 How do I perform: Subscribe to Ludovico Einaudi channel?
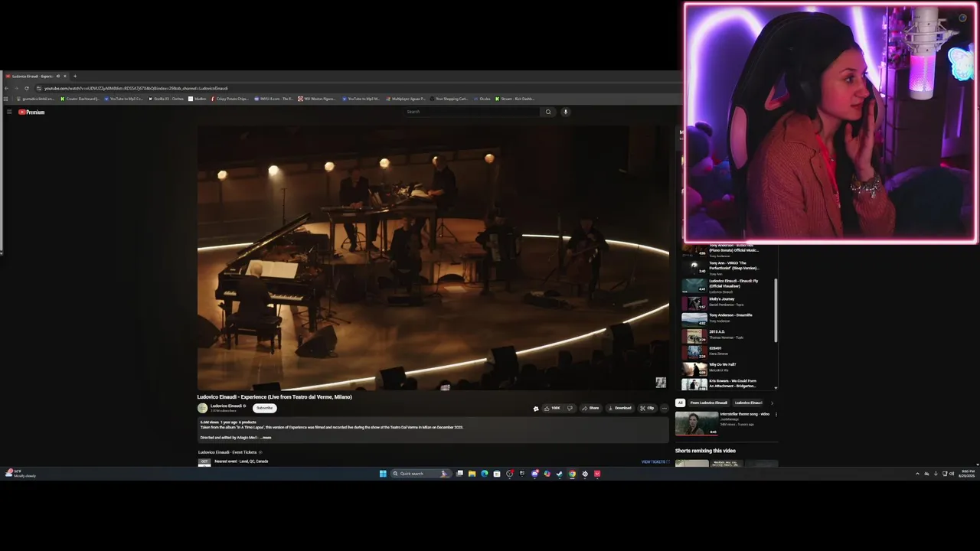click(264, 408)
